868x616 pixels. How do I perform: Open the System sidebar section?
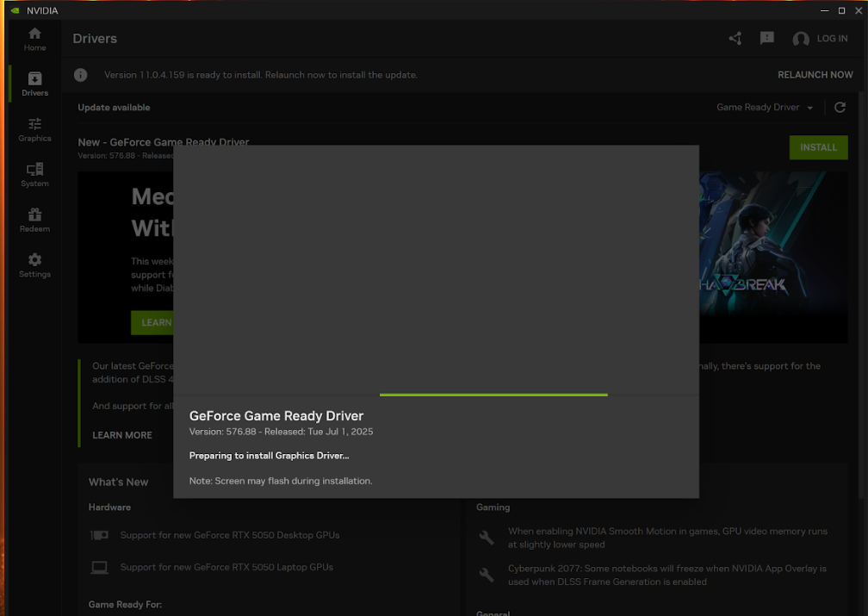34,175
